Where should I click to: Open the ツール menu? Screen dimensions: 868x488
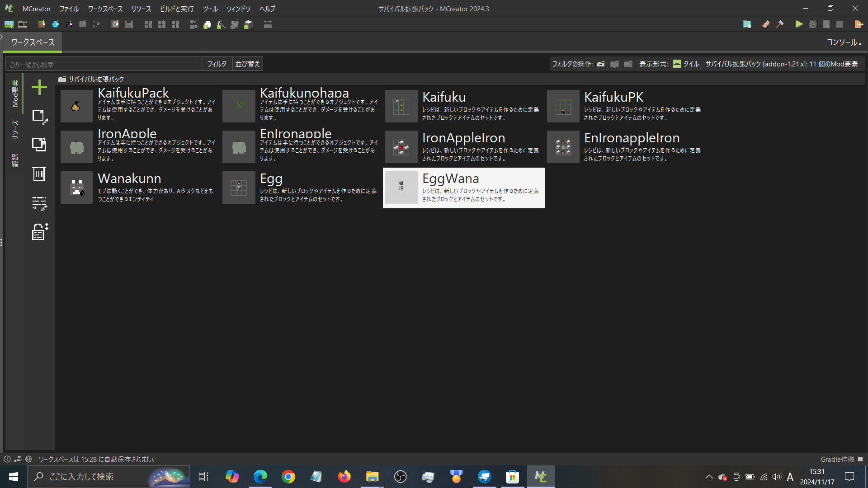pyautogui.click(x=210, y=9)
